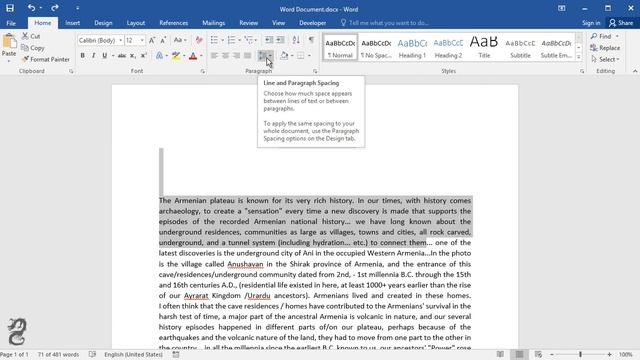Open the Borders dropdown arrow

(x=309, y=56)
